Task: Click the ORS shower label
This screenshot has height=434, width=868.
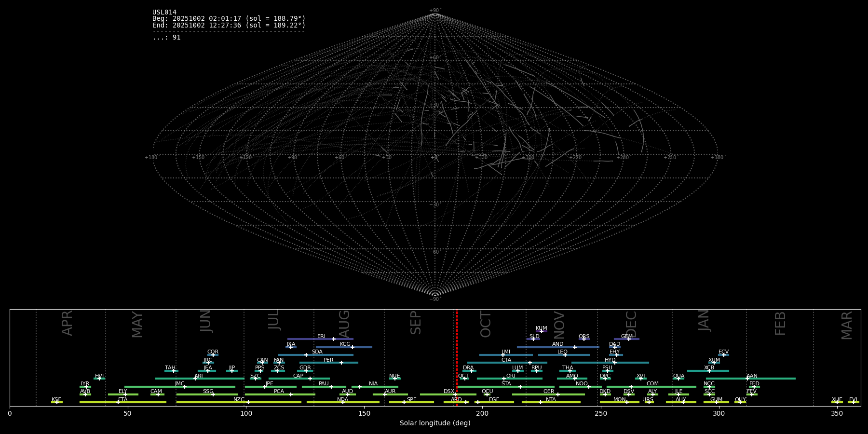Action: coord(583,337)
